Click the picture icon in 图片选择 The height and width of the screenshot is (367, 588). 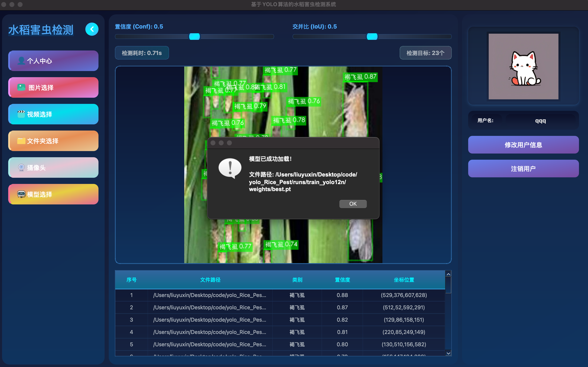point(21,87)
